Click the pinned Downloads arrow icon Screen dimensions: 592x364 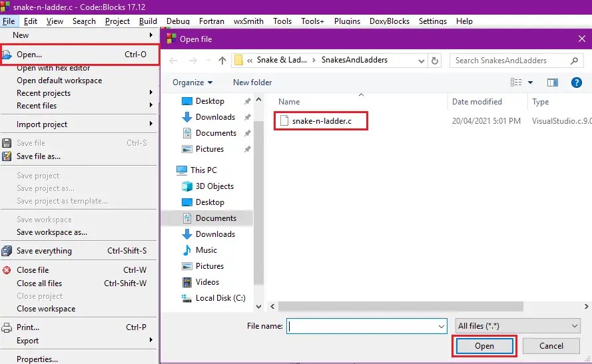click(x=187, y=117)
